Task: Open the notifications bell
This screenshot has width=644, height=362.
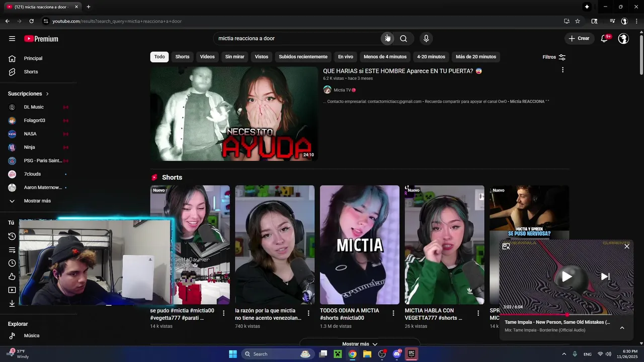Action: click(x=605, y=38)
